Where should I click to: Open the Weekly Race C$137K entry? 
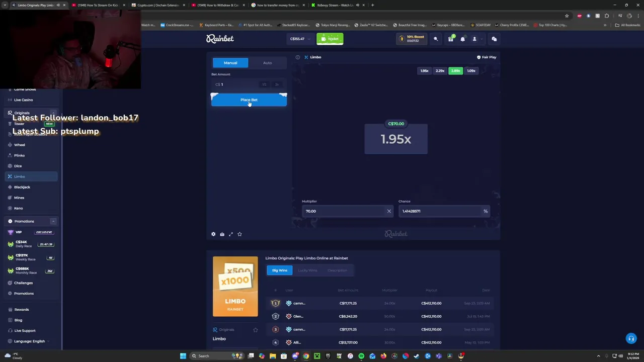coord(30,257)
